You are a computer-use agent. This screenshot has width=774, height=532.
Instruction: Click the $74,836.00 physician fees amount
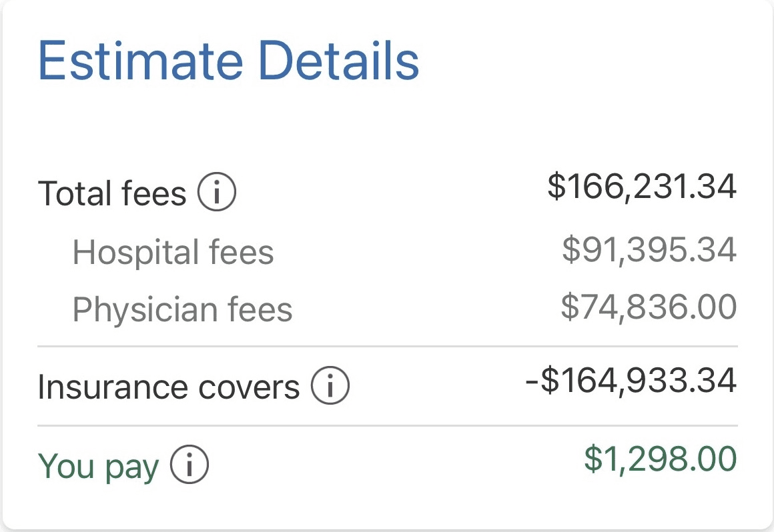point(649,307)
